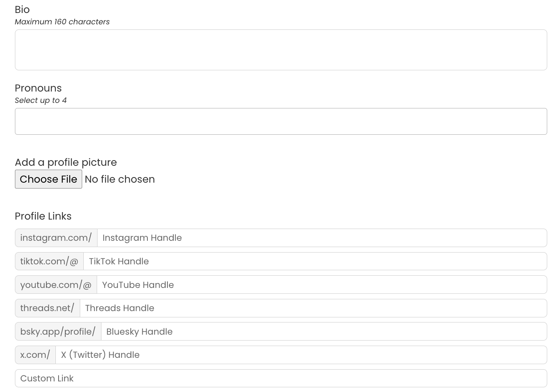Viewport: 559px width, 392px height.
Task: Open the Pronouns selection field
Action: [281, 121]
